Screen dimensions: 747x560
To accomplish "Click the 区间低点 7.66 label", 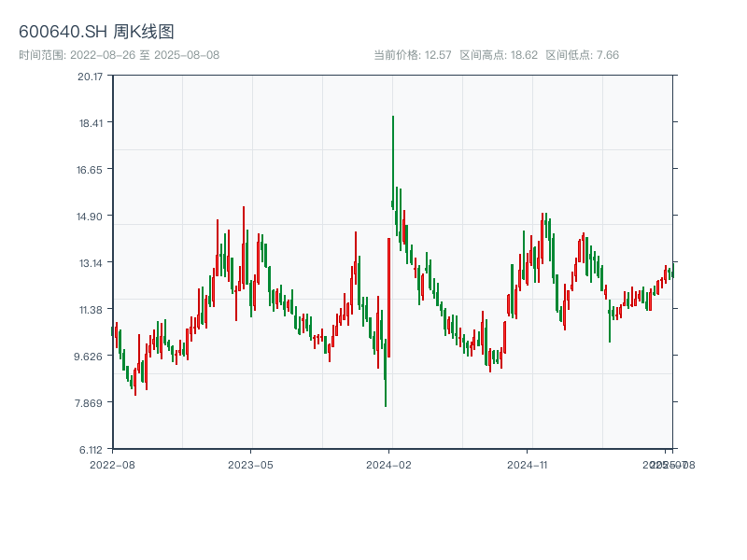I will point(582,55).
